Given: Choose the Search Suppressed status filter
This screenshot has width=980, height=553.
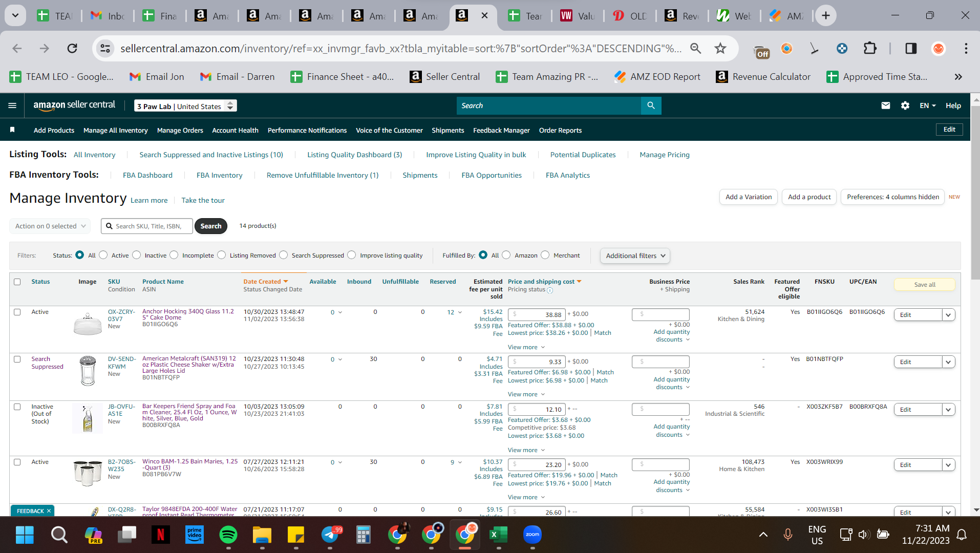Looking at the screenshot, I should point(284,255).
